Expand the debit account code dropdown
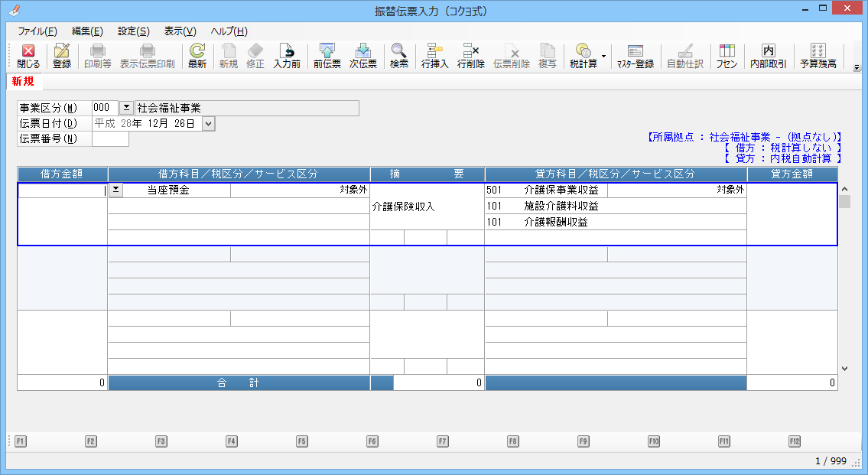This screenshot has height=475, width=868. coord(115,190)
